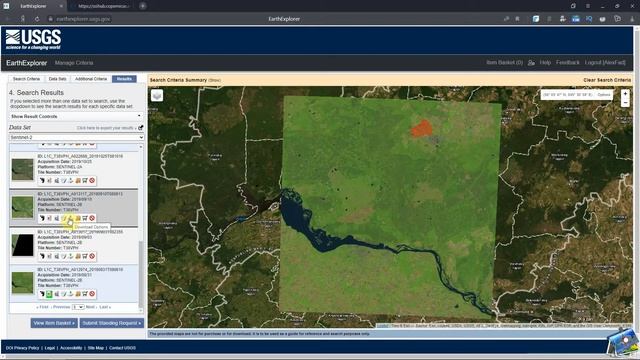This screenshot has width=640, height=360.
Task: Exclude the gray highlighted scene from results
Action: [x=92, y=218]
